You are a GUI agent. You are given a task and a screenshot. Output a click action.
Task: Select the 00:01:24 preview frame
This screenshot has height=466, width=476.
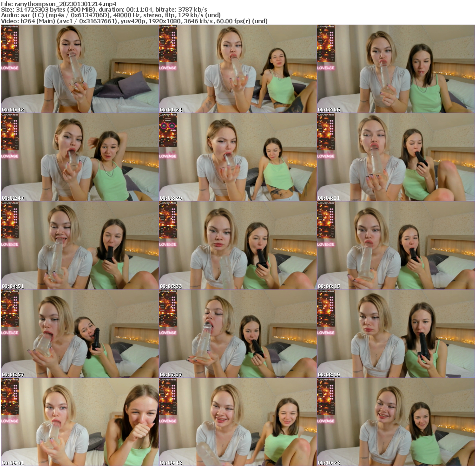pos(238,70)
